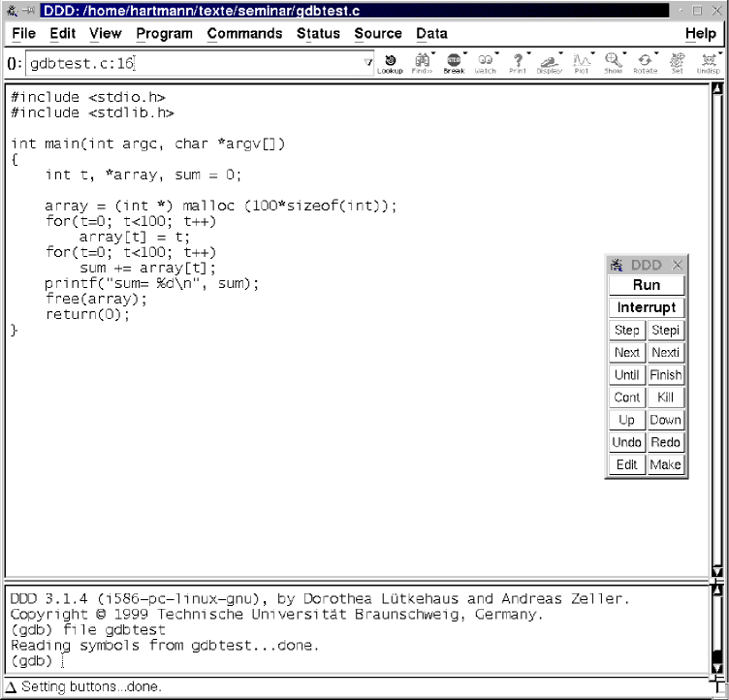This screenshot has height=700, width=729.
Task: Click console scrollbar up arrow
Action: tap(717, 589)
